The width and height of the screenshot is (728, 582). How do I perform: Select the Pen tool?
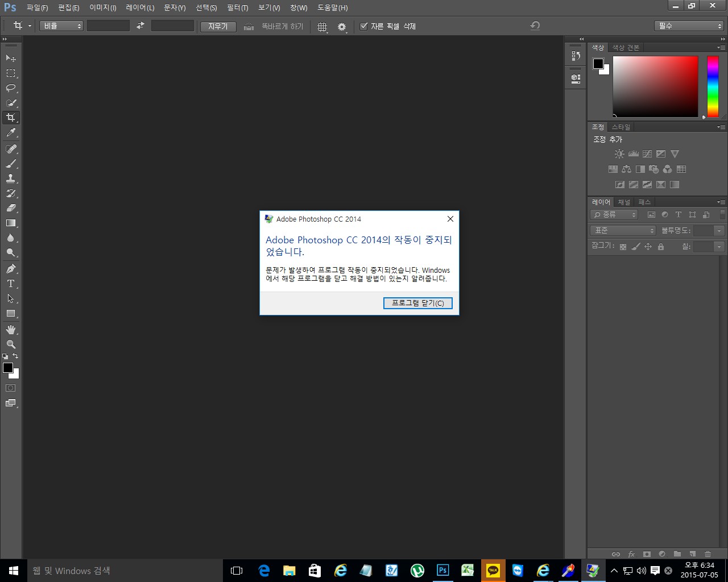click(11, 269)
